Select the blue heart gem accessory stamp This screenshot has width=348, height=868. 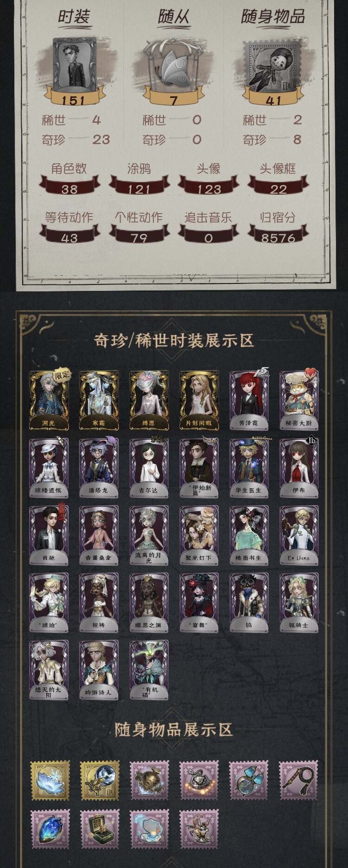[50, 829]
